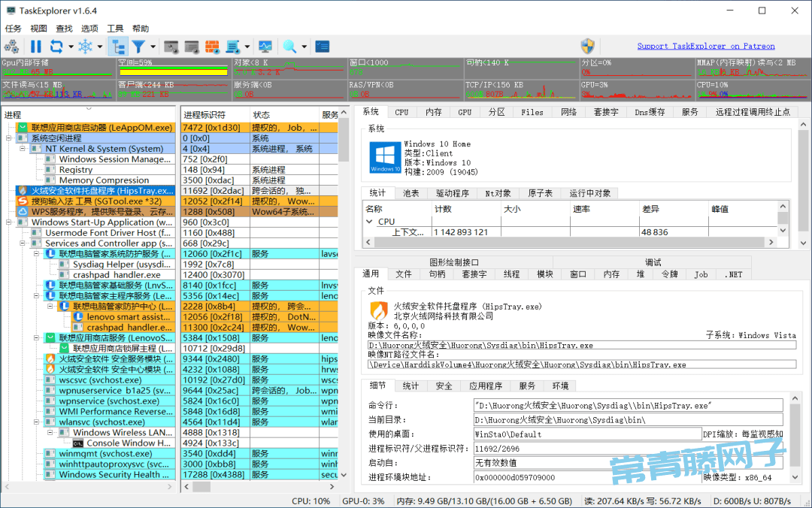This screenshot has width=812, height=508.
Task: Open the refresh interval dropdown arrow
Action: coord(71,47)
